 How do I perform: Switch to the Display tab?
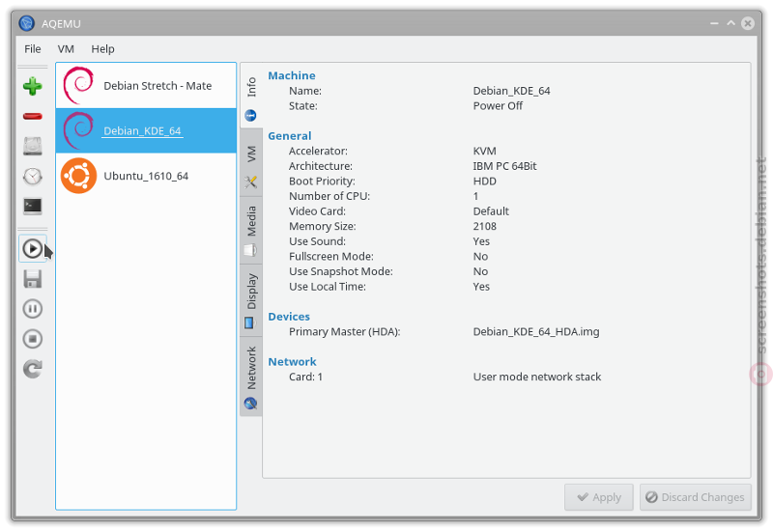click(x=251, y=300)
